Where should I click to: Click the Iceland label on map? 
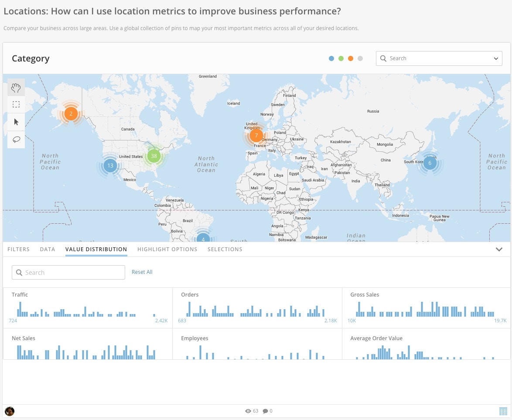coord(233,103)
